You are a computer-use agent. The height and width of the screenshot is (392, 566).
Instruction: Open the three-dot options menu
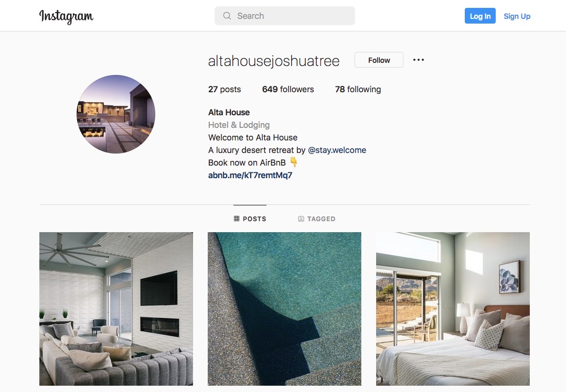pos(419,60)
